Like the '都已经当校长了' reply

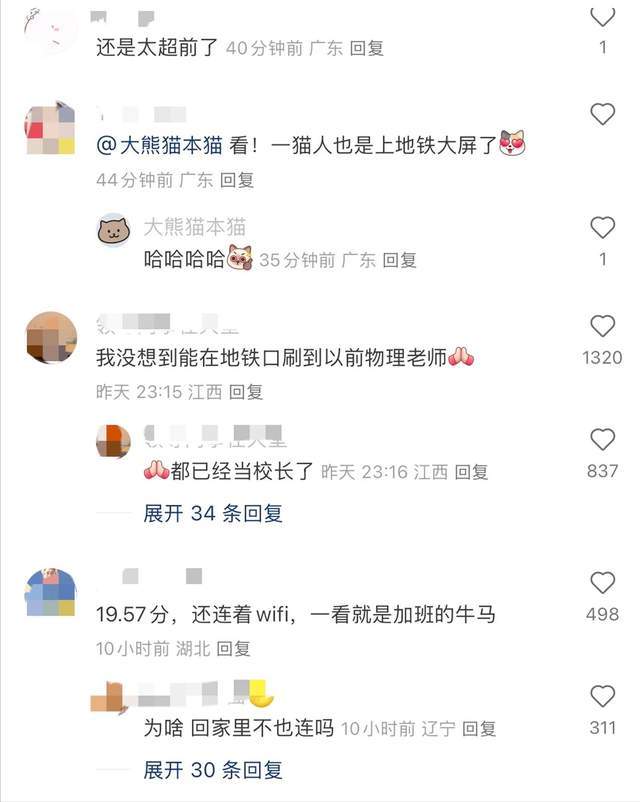[x=602, y=439]
